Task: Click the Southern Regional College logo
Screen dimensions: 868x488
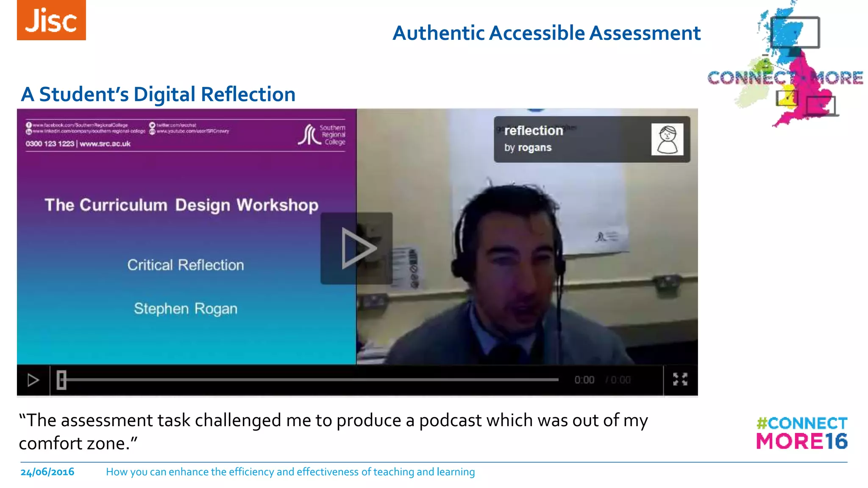Action: (322, 135)
